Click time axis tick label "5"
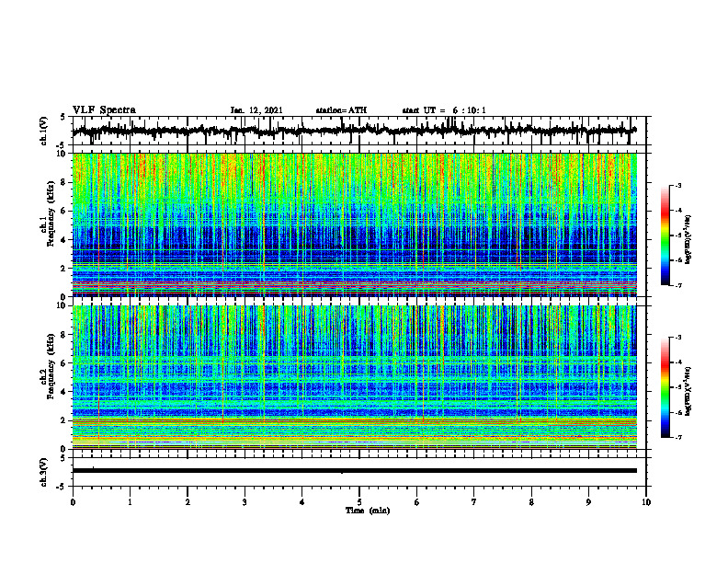The height and width of the screenshot is (563, 728). coord(359,502)
